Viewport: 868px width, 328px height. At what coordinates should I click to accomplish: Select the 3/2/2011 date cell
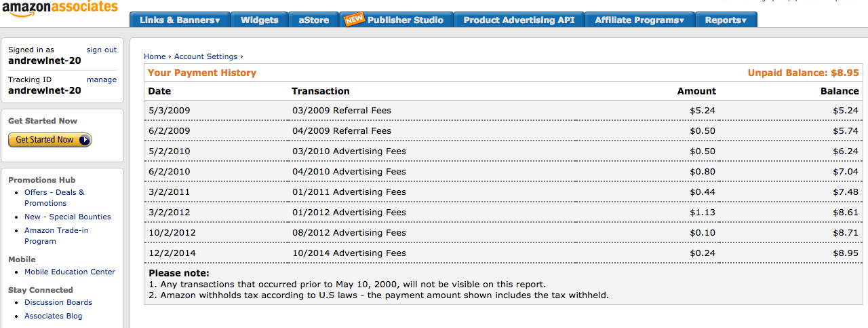coord(169,192)
